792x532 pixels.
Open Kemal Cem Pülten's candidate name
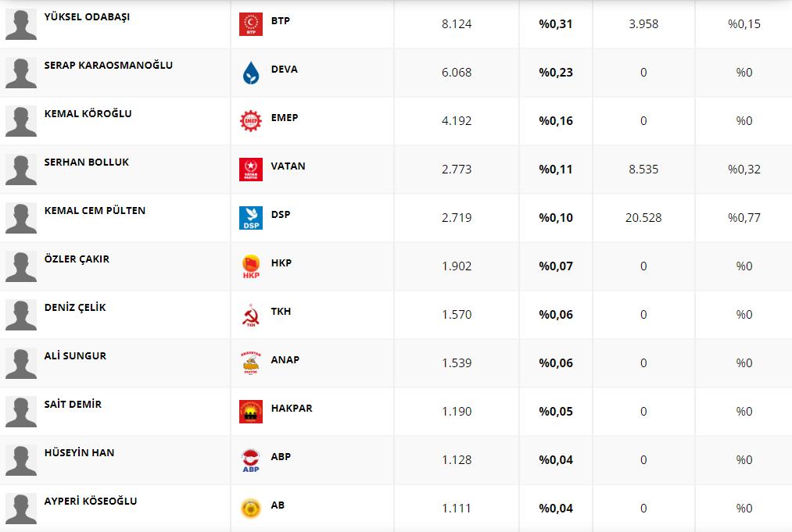tap(95, 210)
